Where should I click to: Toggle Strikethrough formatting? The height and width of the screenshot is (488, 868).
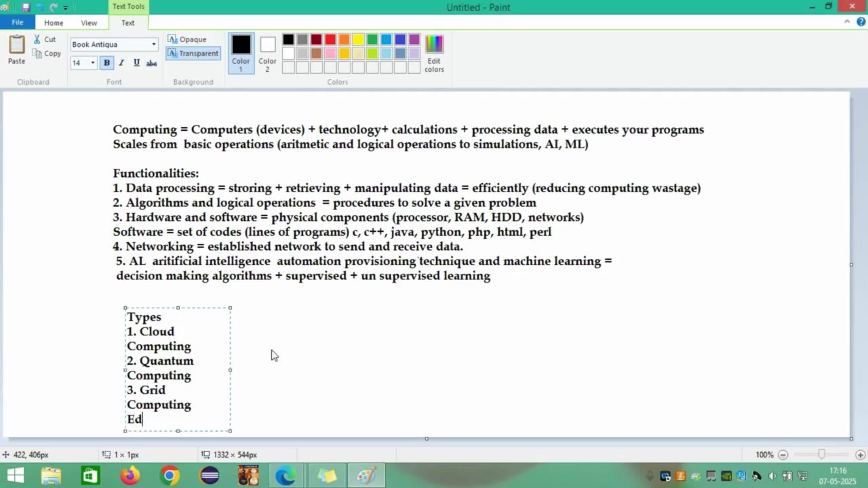click(152, 63)
